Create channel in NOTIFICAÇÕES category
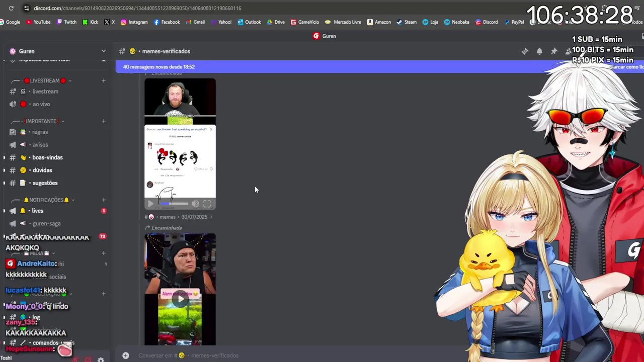Screen dimensions: 644x362 click(104, 200)
